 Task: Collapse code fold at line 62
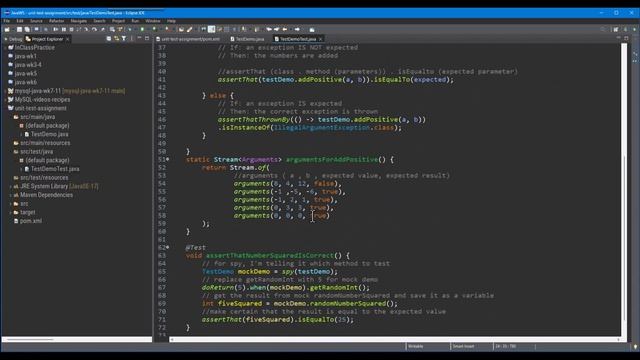(167, 247)
